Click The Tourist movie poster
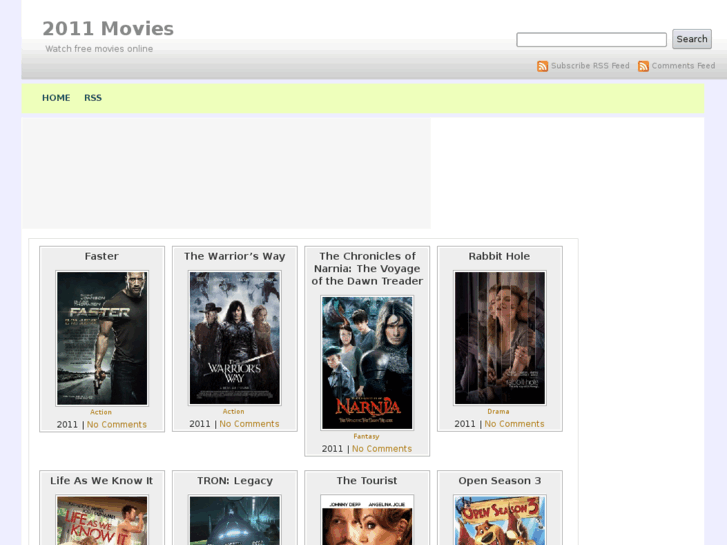This screenshot has width=727, height=545. coord(367,520)
